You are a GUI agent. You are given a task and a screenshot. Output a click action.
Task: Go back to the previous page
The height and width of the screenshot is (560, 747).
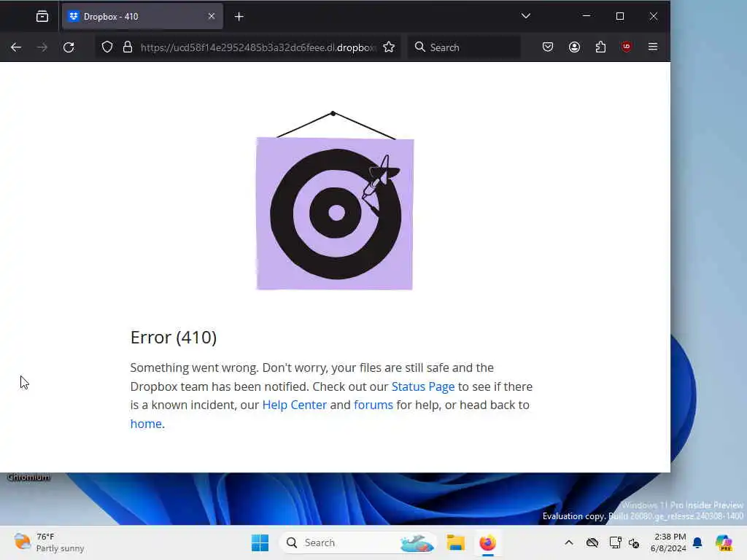pyautogui.click(x=16, y=47)
